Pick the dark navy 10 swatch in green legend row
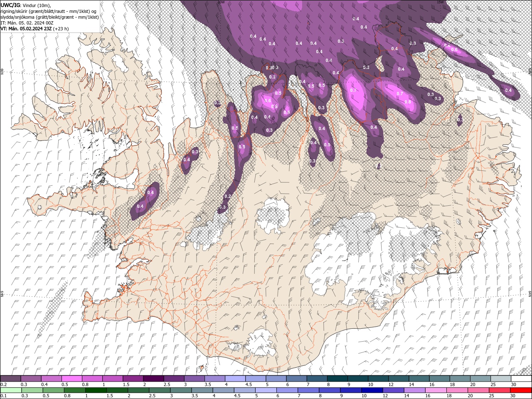532x399 pixels. [x=372, y=390]
